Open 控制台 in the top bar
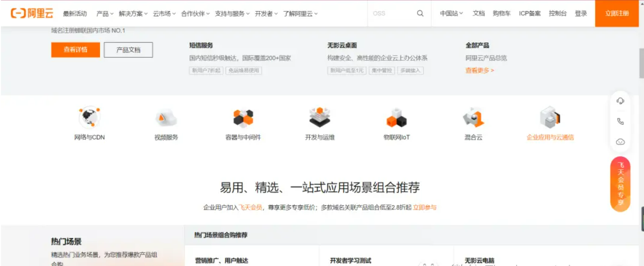The image size is (644, 266). click(x=558, y=13)
